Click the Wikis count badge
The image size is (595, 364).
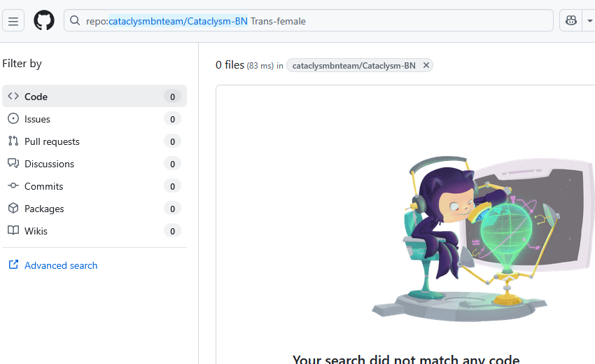tap(172, 231)
